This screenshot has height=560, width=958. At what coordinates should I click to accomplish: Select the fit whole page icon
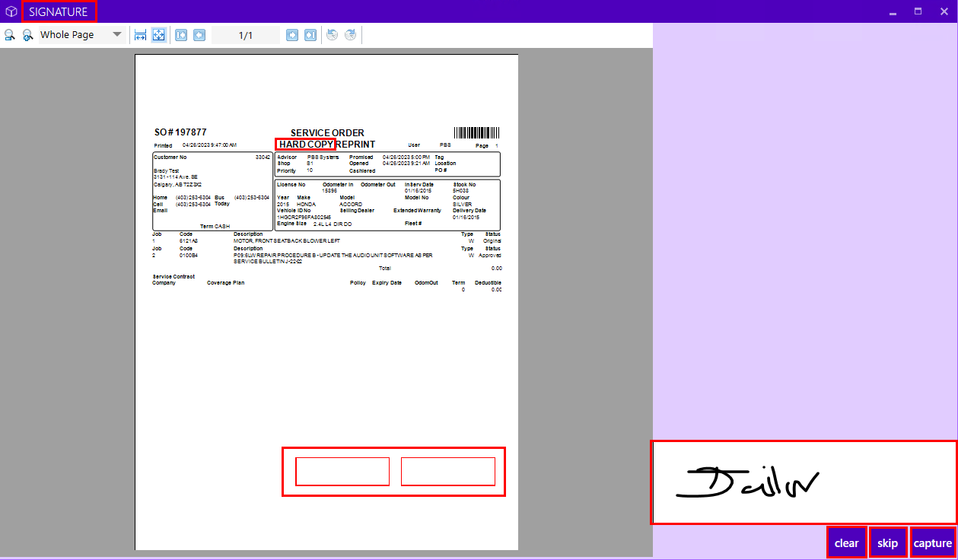pyautogui.click(x=158, y=35)
